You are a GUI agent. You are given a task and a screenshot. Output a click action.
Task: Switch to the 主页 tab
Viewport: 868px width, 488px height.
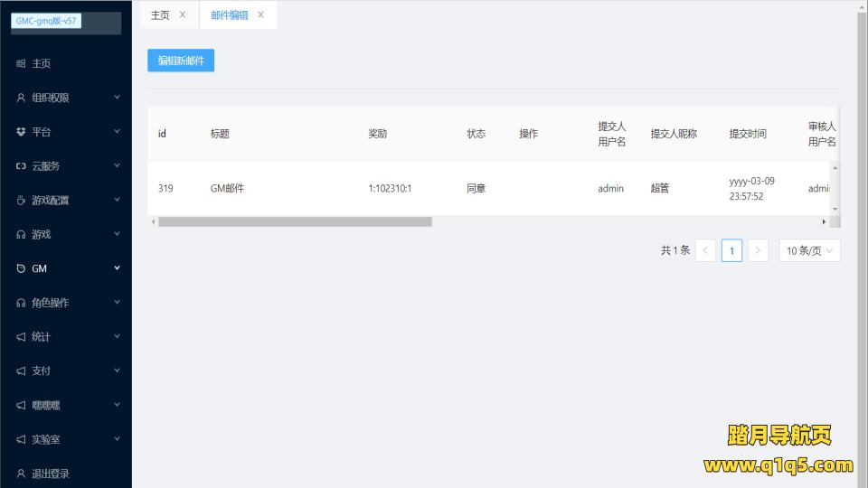click(x=160, y=14)
